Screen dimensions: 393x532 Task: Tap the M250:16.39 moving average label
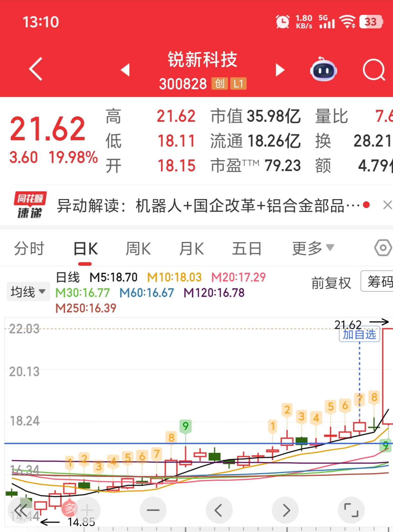[86, 308]
